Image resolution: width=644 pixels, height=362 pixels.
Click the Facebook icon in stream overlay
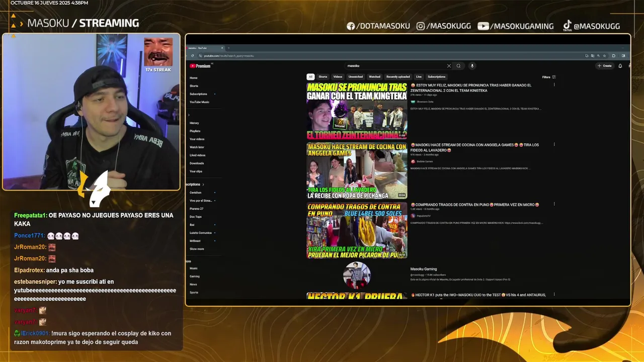click(x=351, y=26)
